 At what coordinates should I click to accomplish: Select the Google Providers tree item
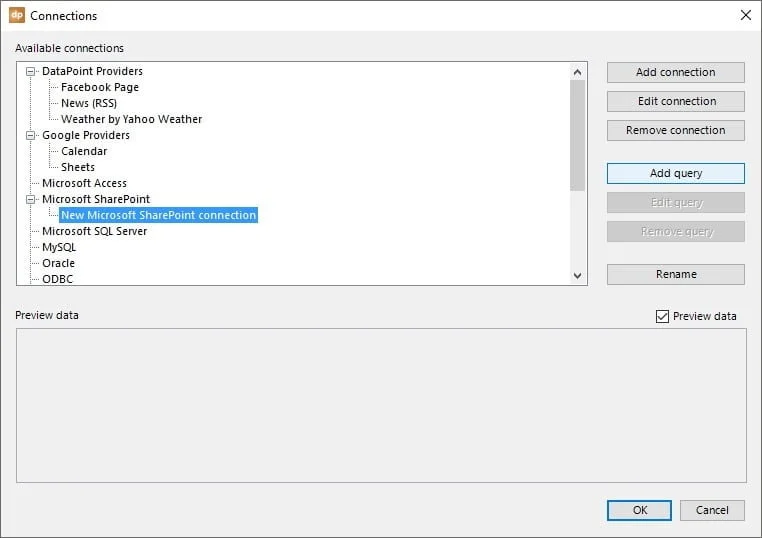click(x=86, y=136)
